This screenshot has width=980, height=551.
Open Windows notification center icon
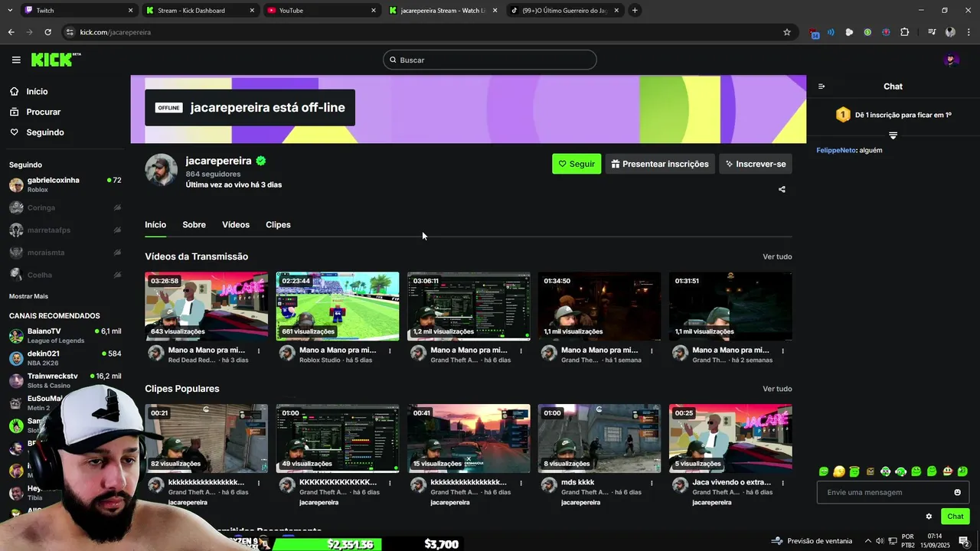[x=964, y=541]
